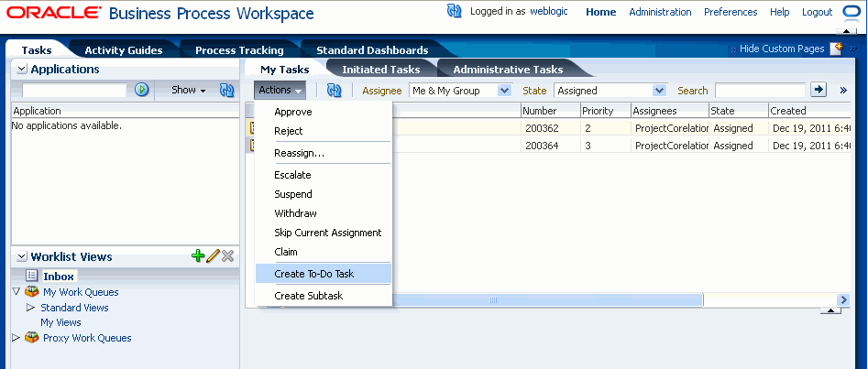Open the State dropdown showing Assigned

pyautogui.click(x=610, y=91)
